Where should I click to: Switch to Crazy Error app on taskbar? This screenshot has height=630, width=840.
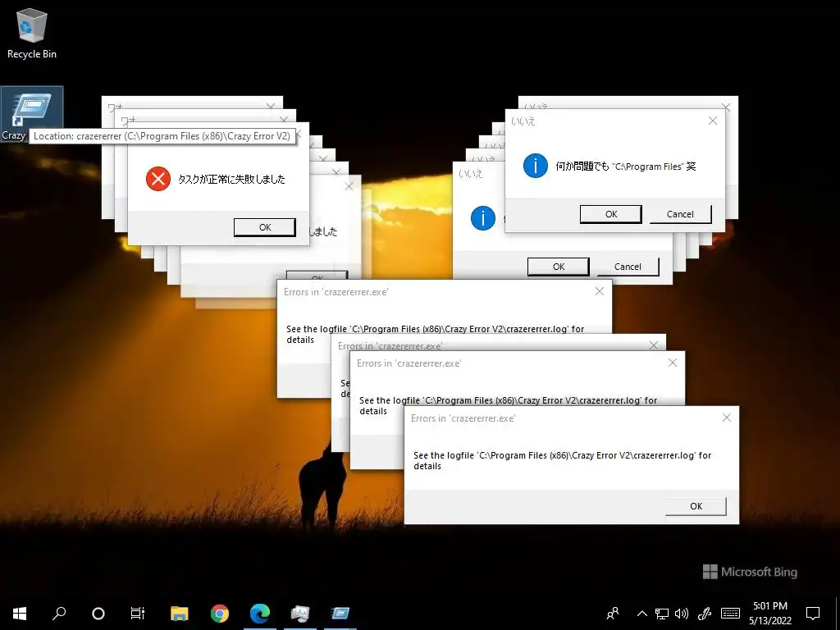340,614
